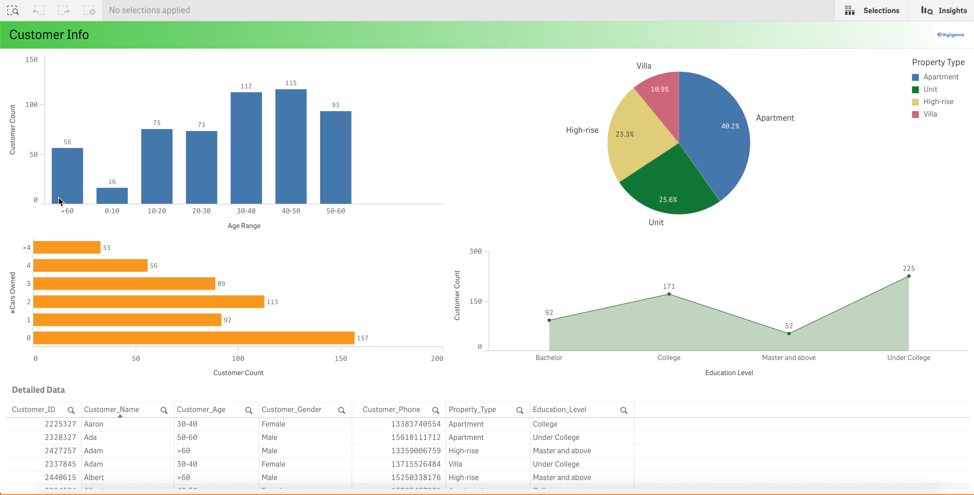This screenshot has height=495, width=974.
Task: Clear all selections using the toolbar icon
Action: tap(89, 10)
